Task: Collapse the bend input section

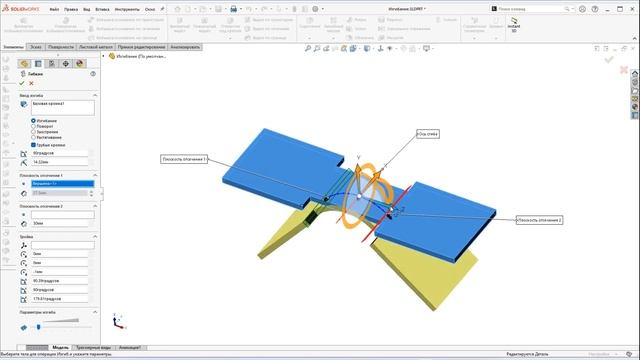Action: tap(95, 95)
